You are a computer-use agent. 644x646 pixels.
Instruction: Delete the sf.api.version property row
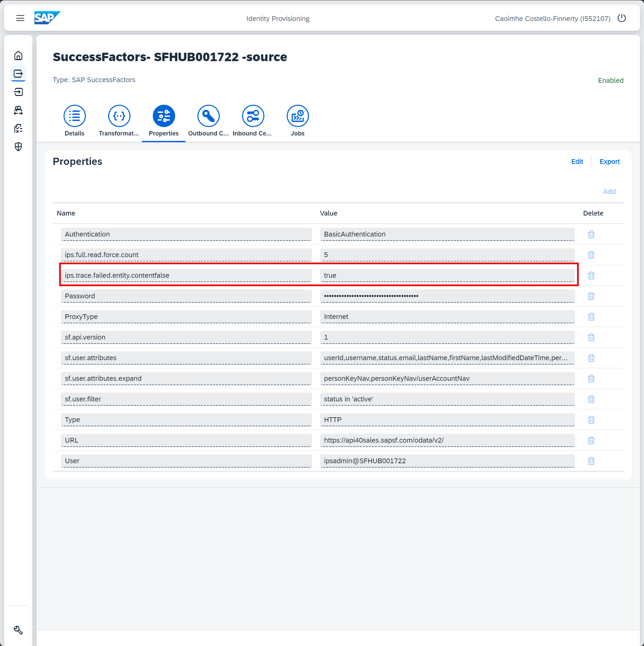591,337
